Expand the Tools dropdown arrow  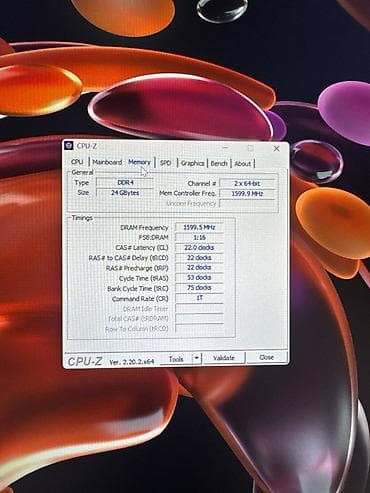coord(197,359)
